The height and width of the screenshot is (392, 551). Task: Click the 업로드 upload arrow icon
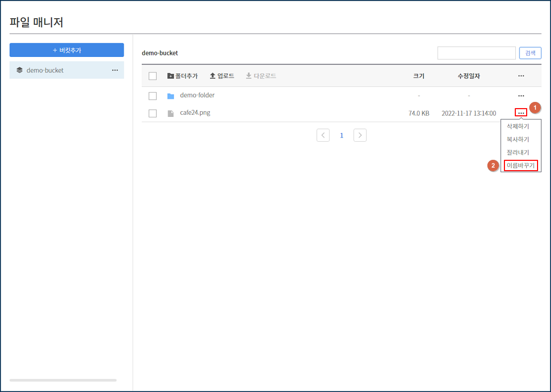pos(212,76)
